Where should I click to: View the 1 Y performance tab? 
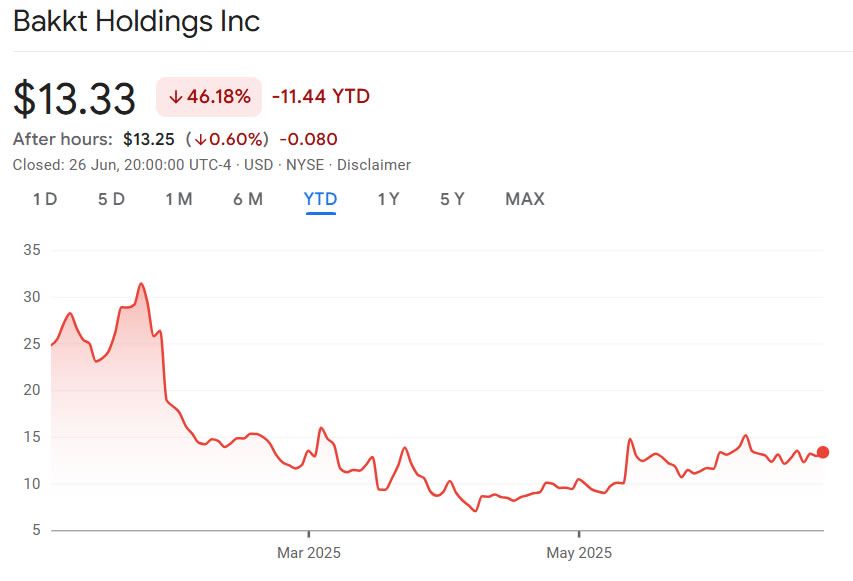(x=386, y=199)
